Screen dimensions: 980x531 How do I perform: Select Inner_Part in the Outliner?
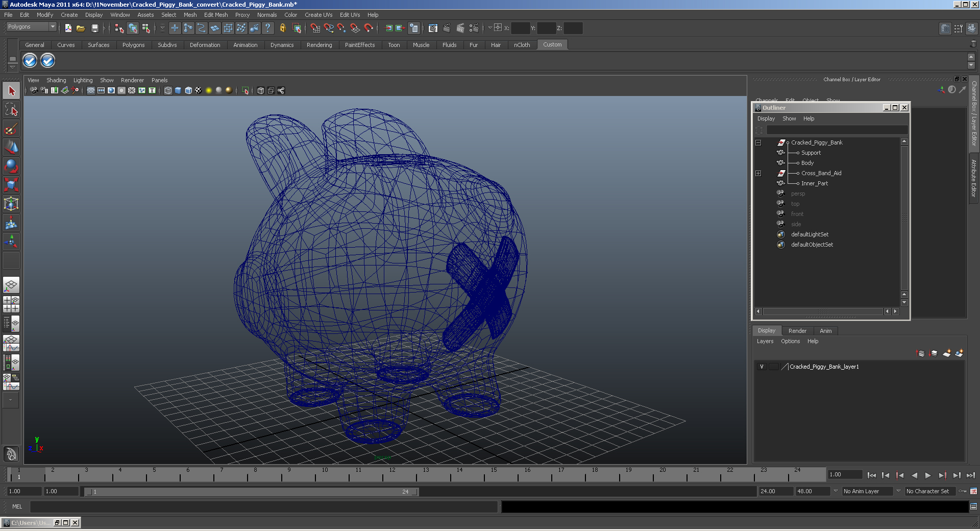(x=815, y=183)
